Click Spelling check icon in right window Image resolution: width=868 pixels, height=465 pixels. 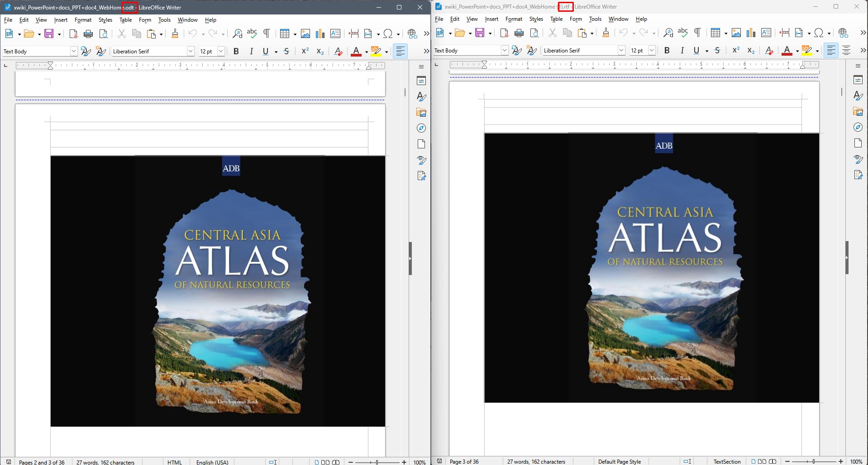(x=683, y=33)
